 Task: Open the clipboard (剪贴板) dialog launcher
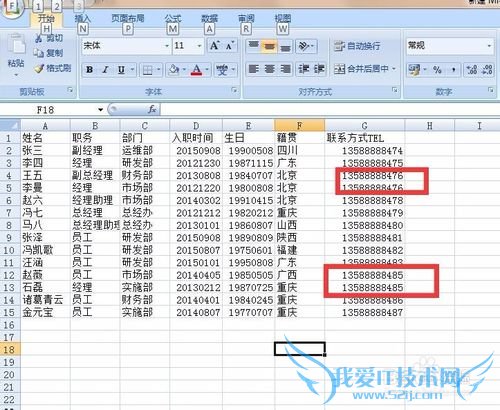[x=70, y=90]
